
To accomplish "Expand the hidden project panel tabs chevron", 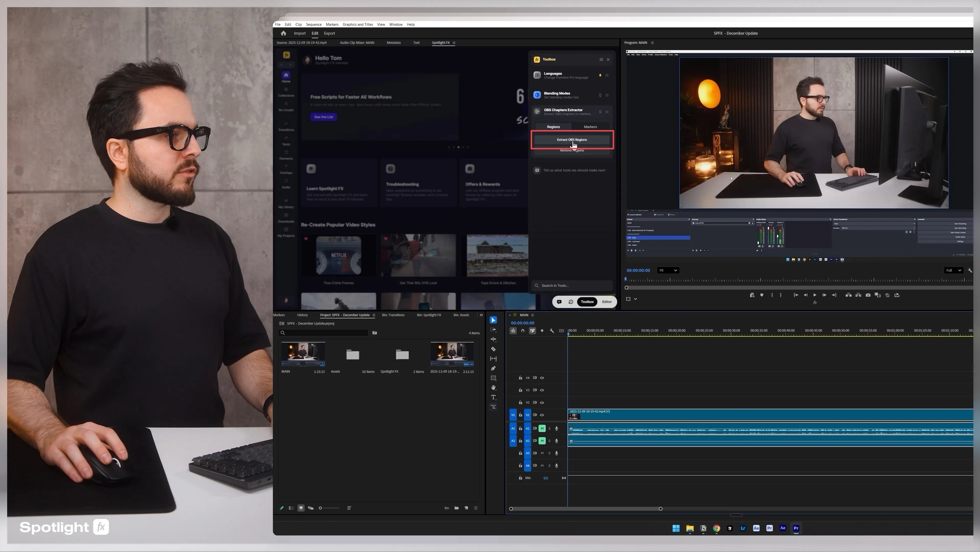I will point(481,315).
